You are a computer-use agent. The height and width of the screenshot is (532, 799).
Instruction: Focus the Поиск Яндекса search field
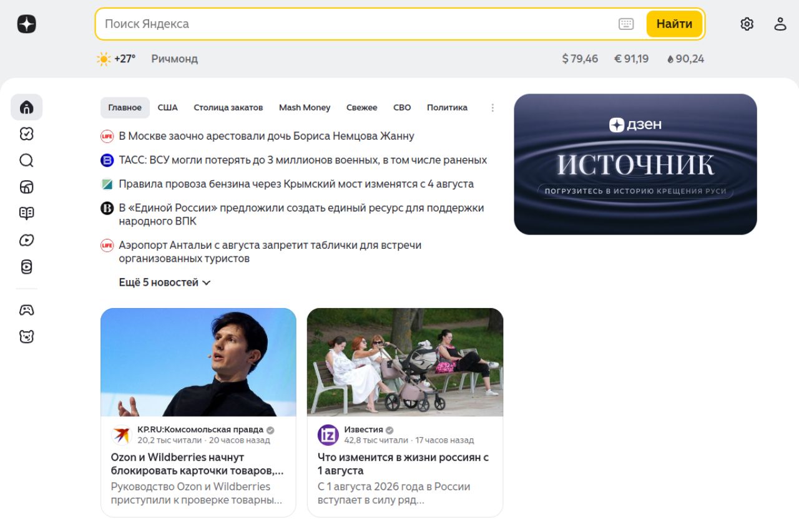[x=356, y=24]
